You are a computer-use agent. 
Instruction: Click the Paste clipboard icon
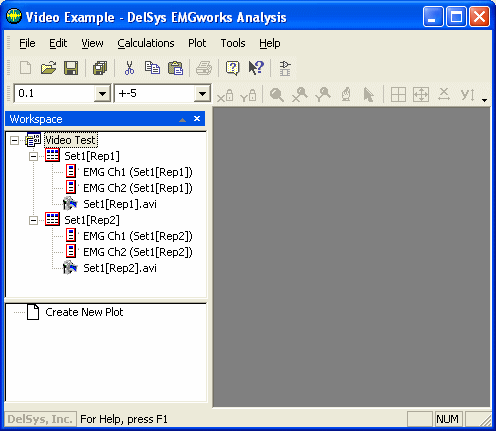(x=176, y=68)
